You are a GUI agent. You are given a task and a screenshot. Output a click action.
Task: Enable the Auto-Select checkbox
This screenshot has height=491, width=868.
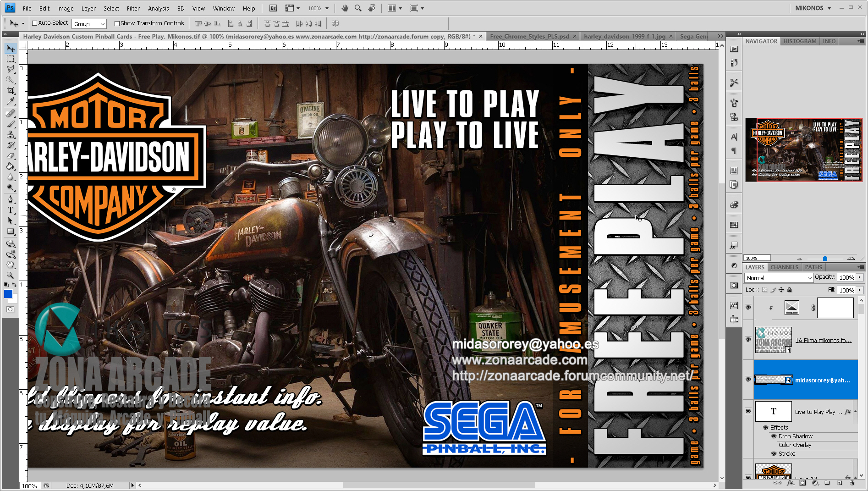pyautogui.click(x=35, y=23)
